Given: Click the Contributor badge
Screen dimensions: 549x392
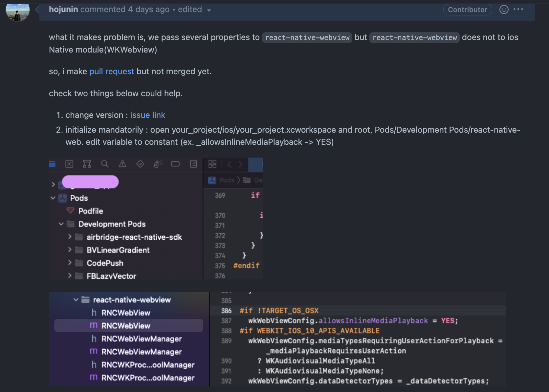Looking at the screenshot, I should point(468,10).
